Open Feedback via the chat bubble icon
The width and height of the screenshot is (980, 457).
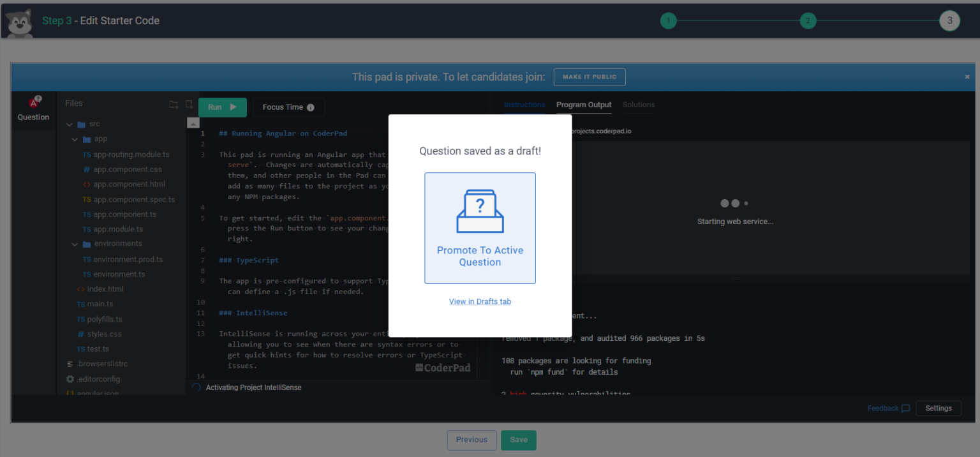click(x=906, y=408)
